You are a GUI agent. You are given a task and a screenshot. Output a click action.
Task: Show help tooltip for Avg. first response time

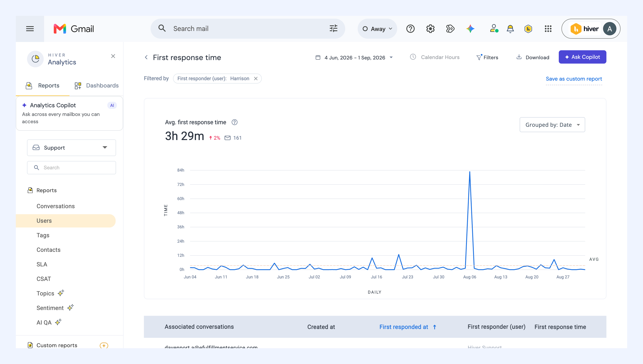pyautogui.click(x=234, y=122)
